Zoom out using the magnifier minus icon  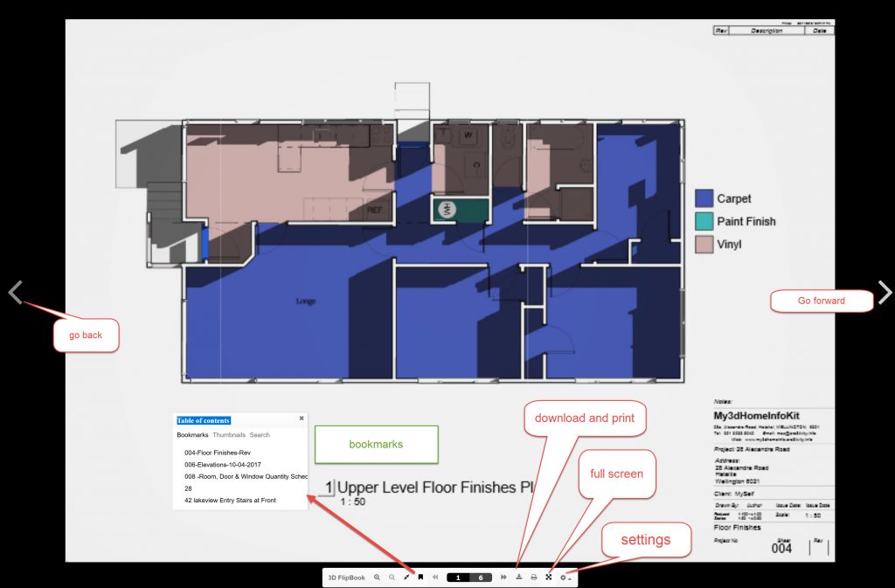[392, 578]
